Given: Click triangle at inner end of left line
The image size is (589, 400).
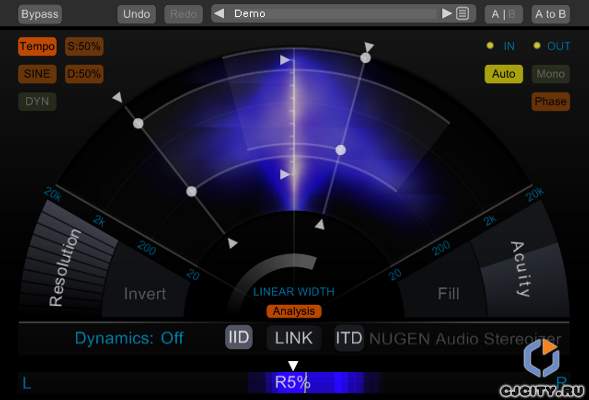Looking at the screenshot, I should (233, 243).
